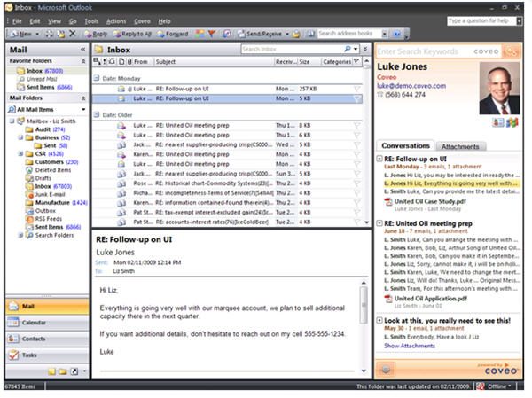This screenshot has width=532, height=398.
Task: Sort messages by the Size column
Action: point(309,61)
